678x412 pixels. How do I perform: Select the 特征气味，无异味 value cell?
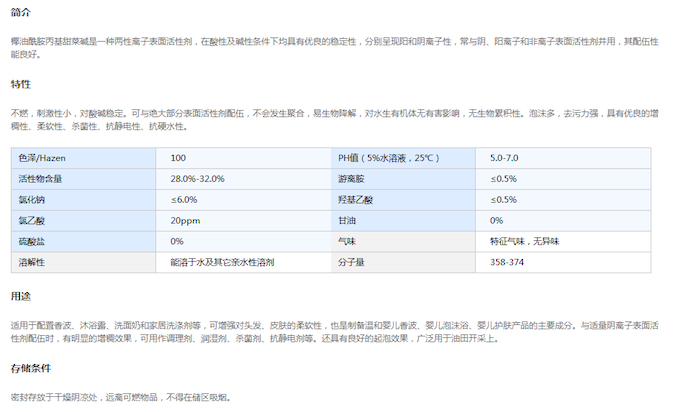(563, 241)
